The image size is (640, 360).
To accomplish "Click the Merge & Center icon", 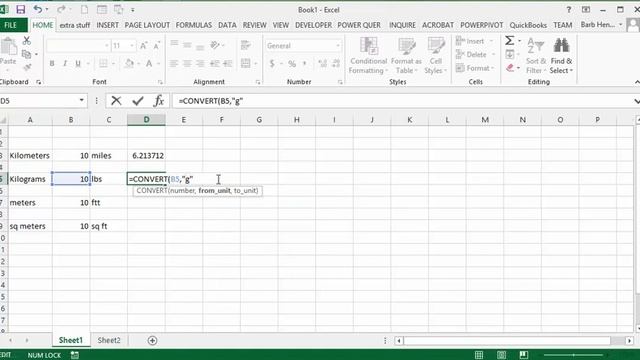I will (246, 63).
